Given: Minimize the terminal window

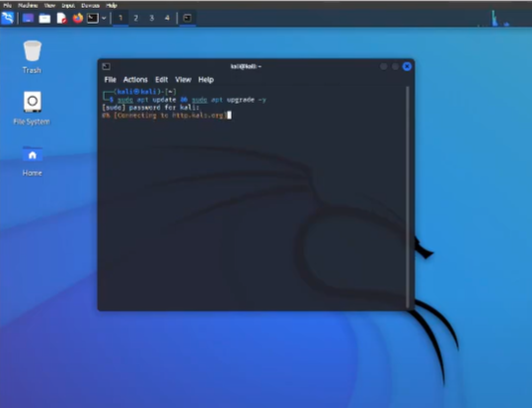Looking at the screenshot, I should [x=383, y=66].
